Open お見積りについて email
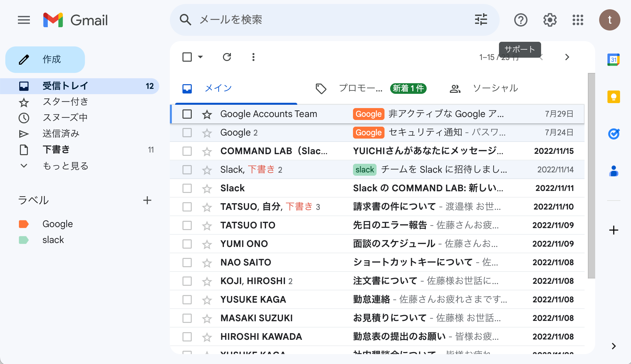The image size is (631, 364). 377,318
